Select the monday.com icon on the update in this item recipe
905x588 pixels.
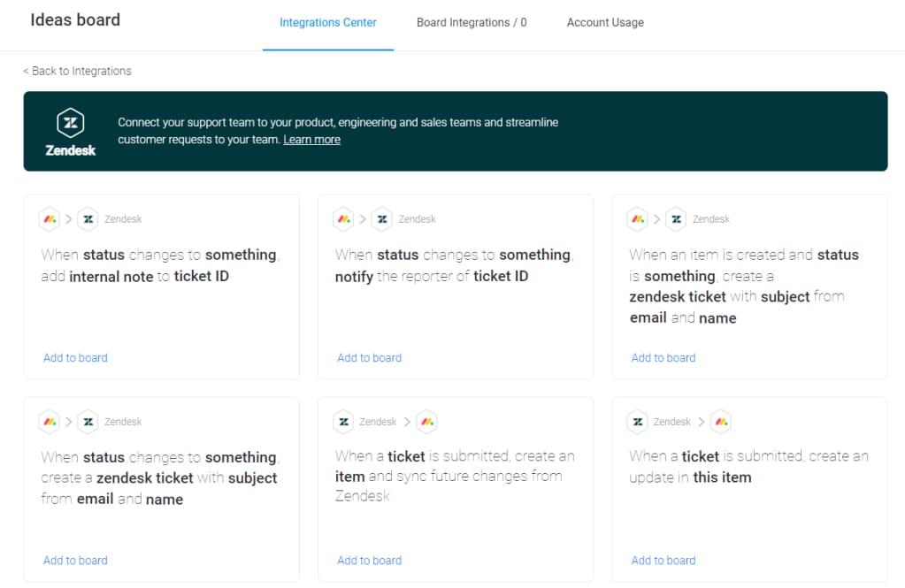pyautogui.click(x=721, y=422)
